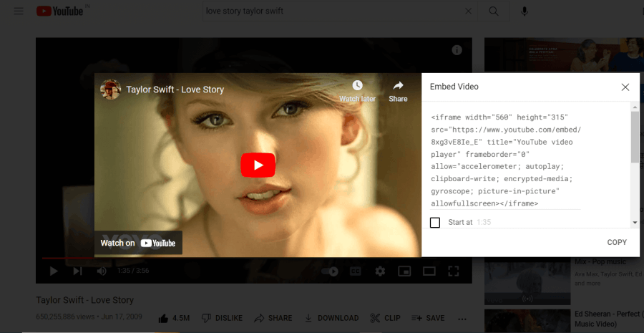
Task: Click the COPY button
Action: (x=617, y=242)
